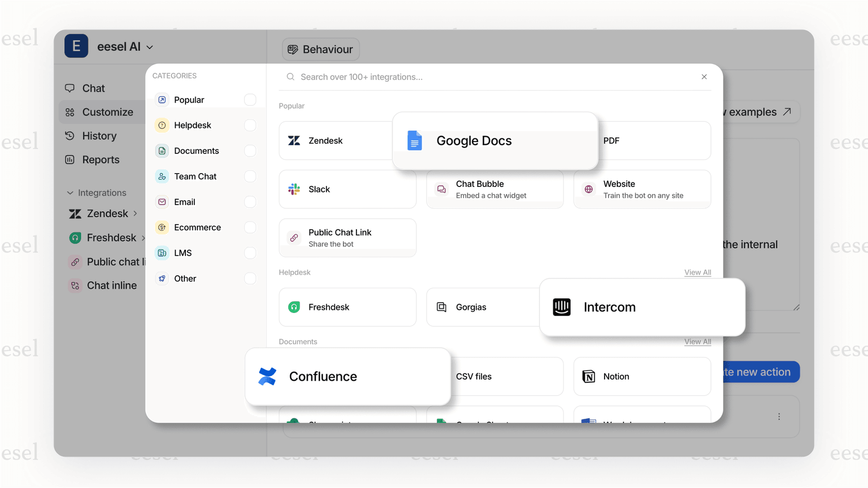Click the Chat speech bubble sidebar icon

70,88
